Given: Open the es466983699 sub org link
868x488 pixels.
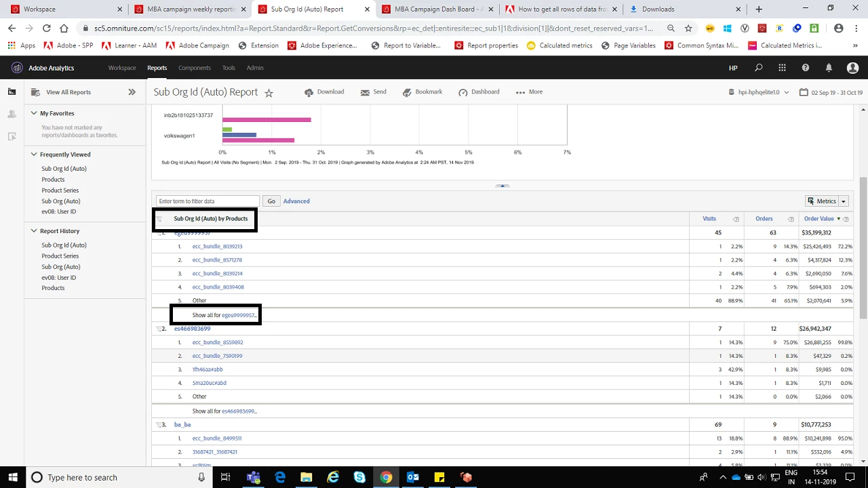Looking at the screenshot, I should pos(192,329).
